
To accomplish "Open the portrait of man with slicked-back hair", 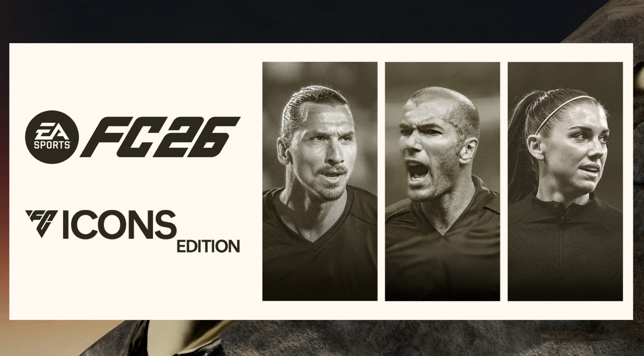I will coord(320,181).
